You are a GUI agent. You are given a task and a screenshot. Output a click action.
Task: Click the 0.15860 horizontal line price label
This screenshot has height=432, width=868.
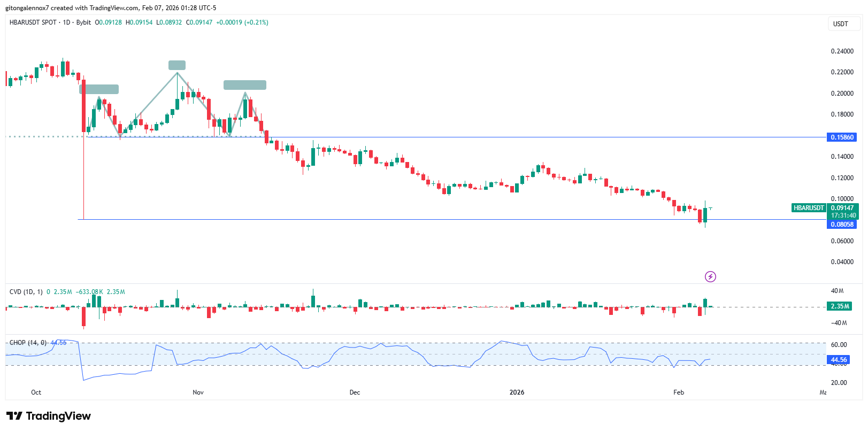[x=842, y=137]
